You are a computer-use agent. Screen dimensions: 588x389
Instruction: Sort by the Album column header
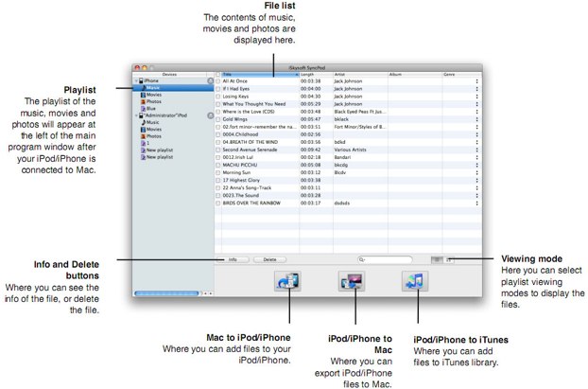[415, 75]
